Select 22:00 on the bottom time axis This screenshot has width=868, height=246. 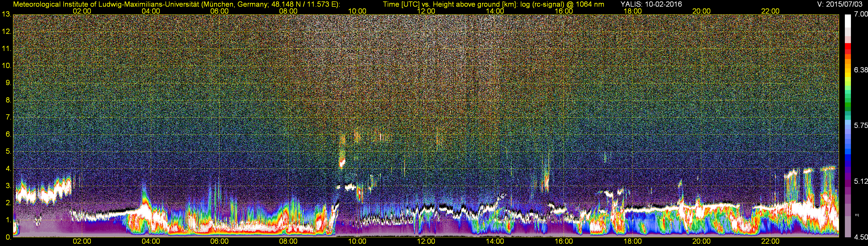pyautogui.click(x=770, y=242)
